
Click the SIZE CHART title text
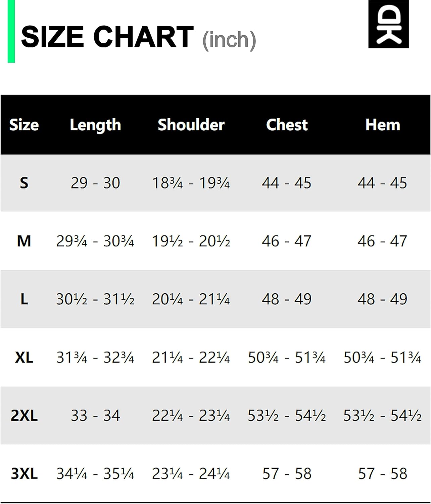(107, 37)
